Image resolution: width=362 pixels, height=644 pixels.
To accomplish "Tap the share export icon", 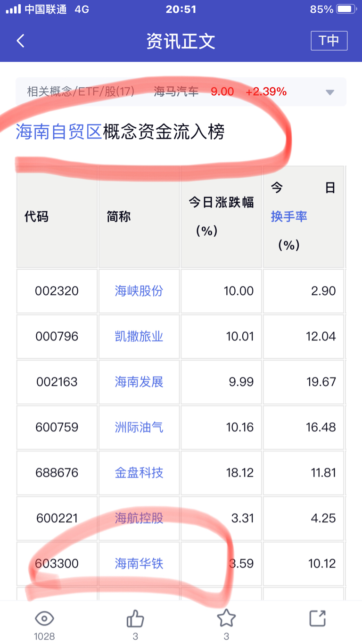I will [317, 618].
